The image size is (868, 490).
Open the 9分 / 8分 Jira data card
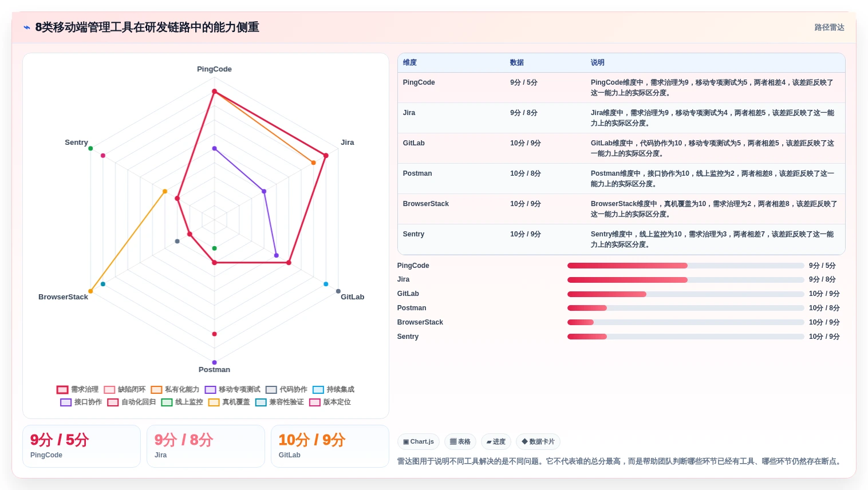(x=206, y=446)
